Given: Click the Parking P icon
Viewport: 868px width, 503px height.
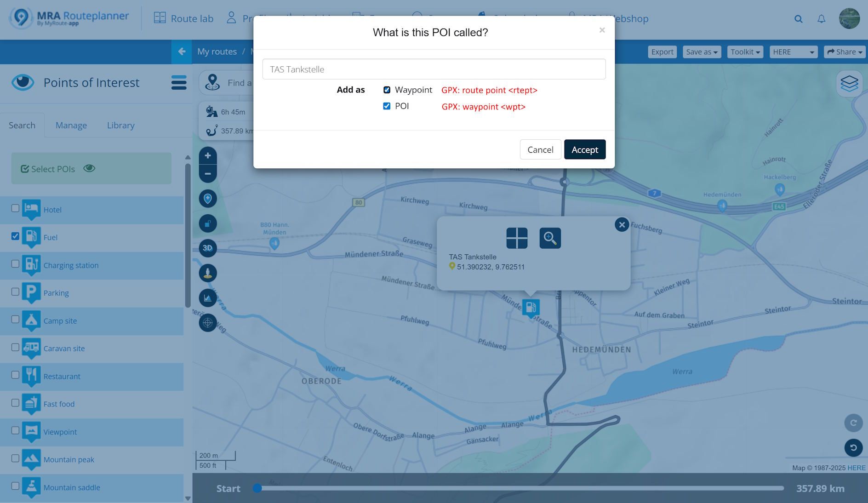Looking at the screenshot, I should coord(31,293).
